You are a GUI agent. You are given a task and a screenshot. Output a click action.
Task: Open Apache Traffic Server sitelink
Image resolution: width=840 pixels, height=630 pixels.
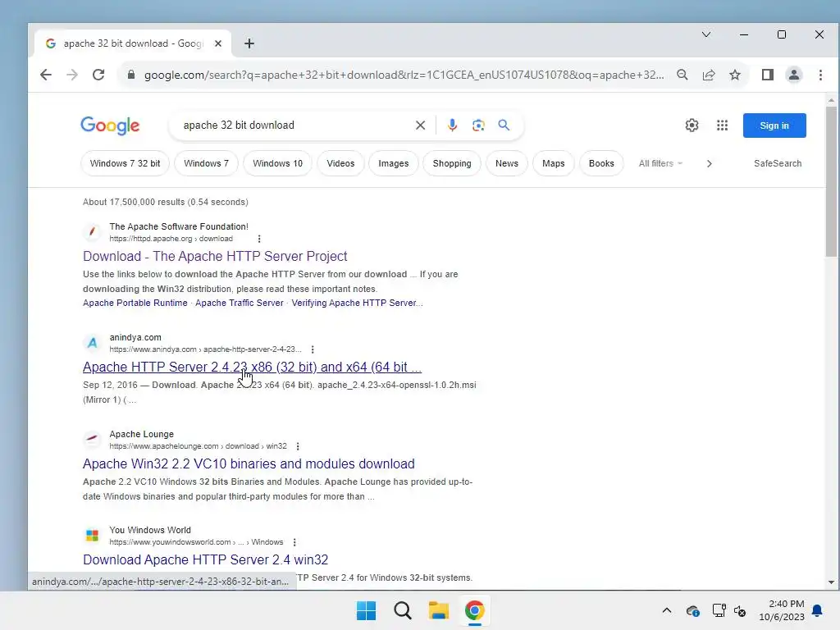click(x=239, y=303)
